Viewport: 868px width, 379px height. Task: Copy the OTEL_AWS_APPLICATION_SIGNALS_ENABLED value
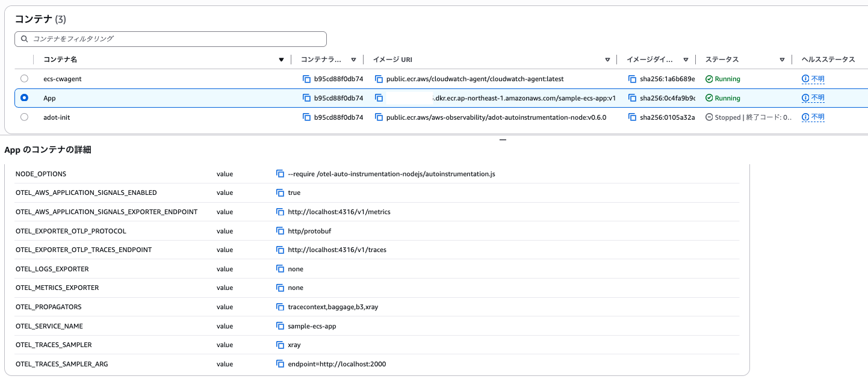280,193
